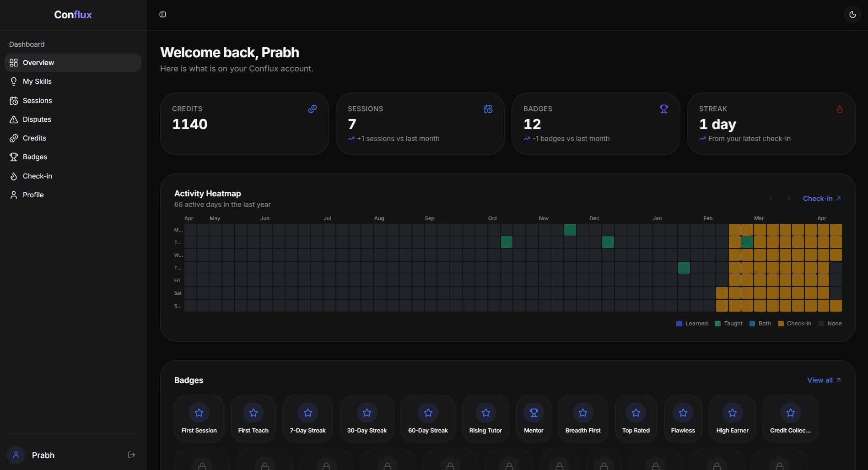This screenshot has width=868, height=470.
Task: Click the Dashboard section label
Action: click(27, 44)
